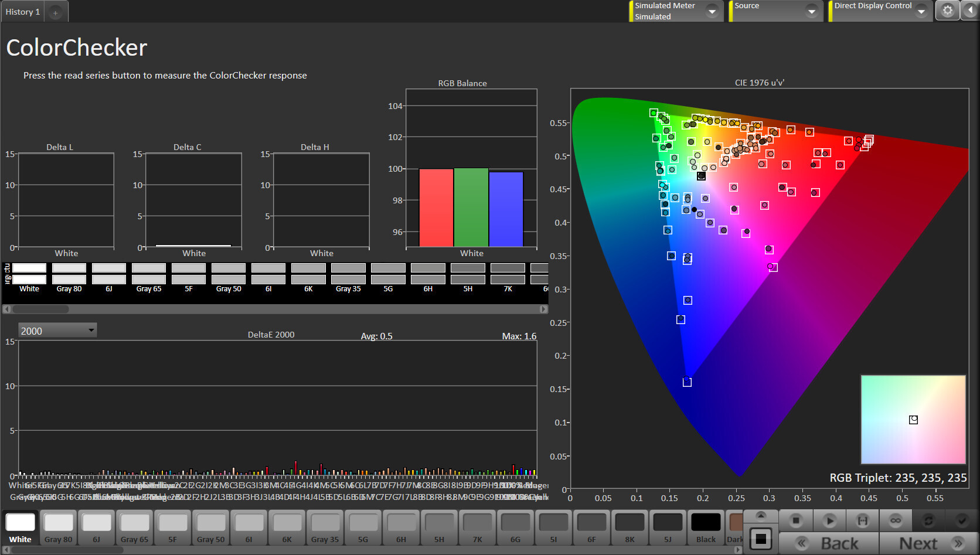Click the left arrow panel collapse icon

pos(970,11)
